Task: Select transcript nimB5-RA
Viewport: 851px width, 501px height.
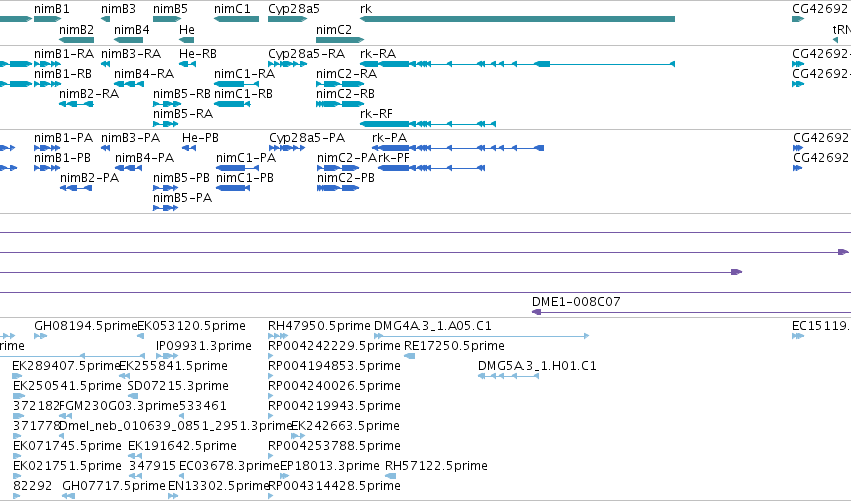Action: tap(166, 124)
